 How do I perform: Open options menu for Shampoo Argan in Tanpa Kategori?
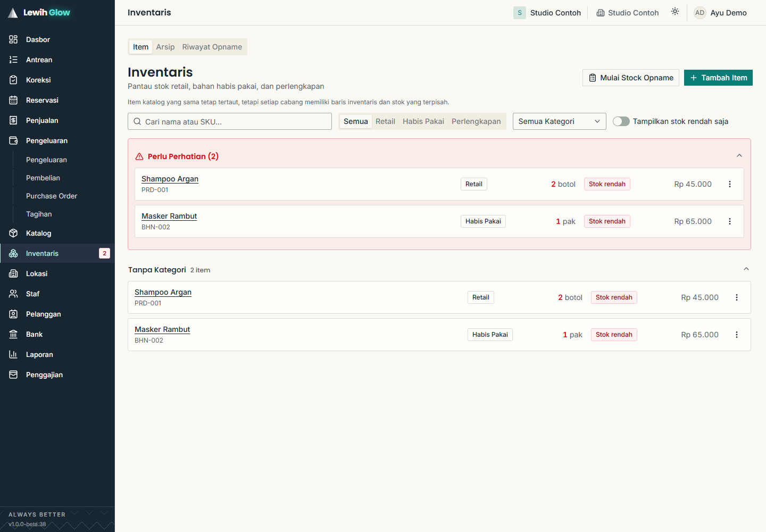(x=737, y=297)
